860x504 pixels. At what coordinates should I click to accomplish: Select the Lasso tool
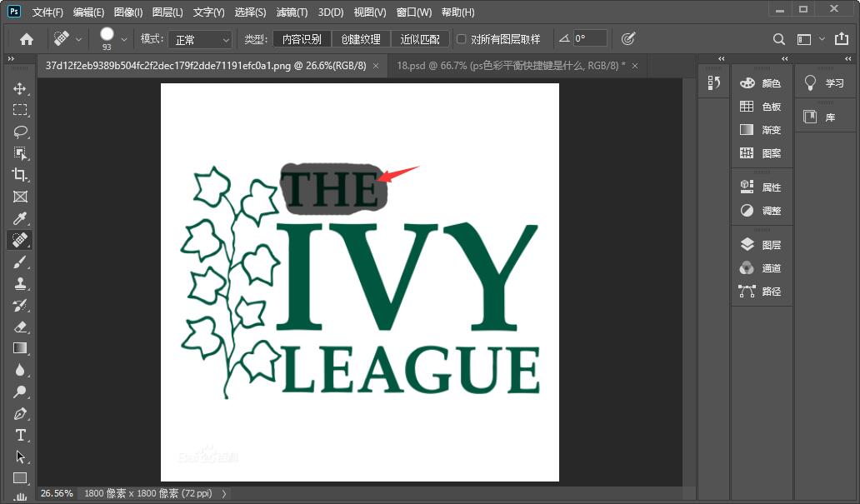[20, 132]
